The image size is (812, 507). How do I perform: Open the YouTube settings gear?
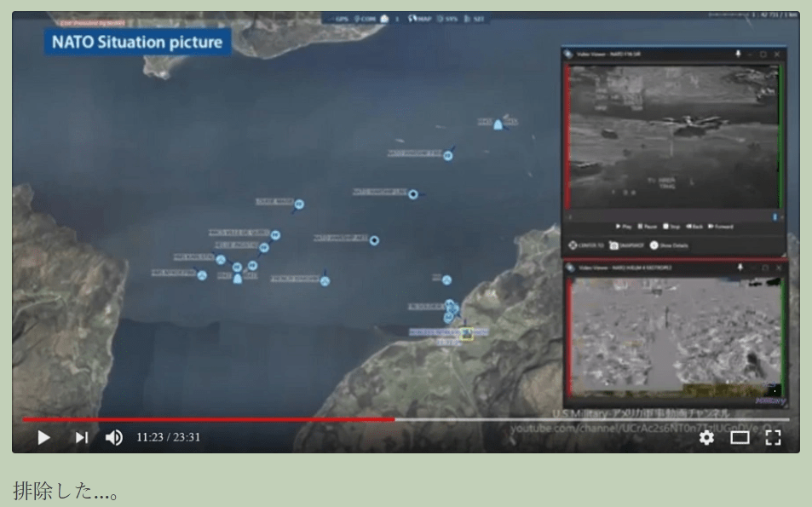(x=706, y=438)
